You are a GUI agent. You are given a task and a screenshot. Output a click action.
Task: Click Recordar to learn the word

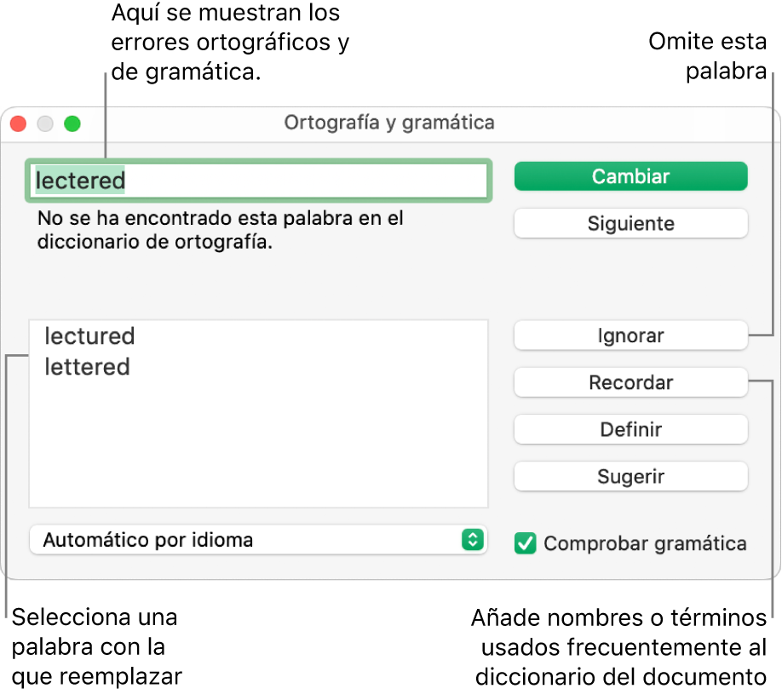[x=630, y=382]
